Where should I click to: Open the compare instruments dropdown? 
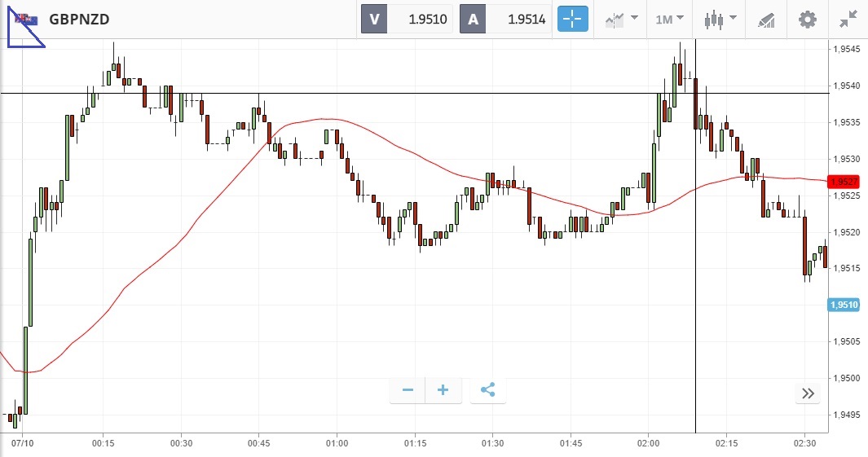(620, 19)
